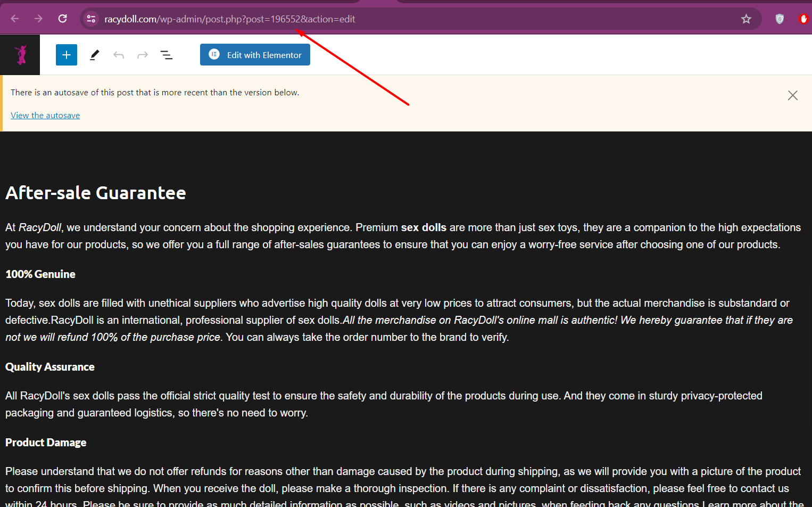Open the red hand blocker extension
Image resolution: width=812 pixels, height=507 pixels.
[803, 19]
